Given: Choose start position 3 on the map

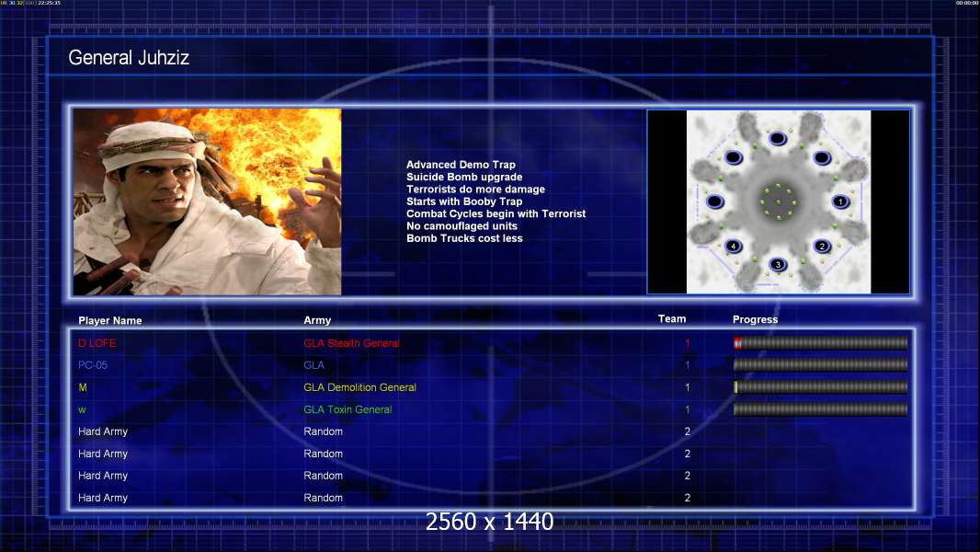Looking at the screenshot, I should tap(778, 264).
